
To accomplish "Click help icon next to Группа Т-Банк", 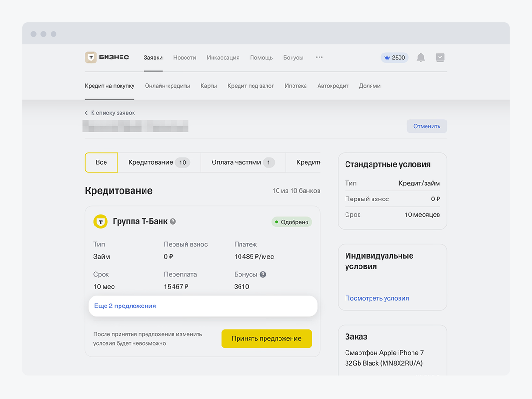I will (173, 222).
